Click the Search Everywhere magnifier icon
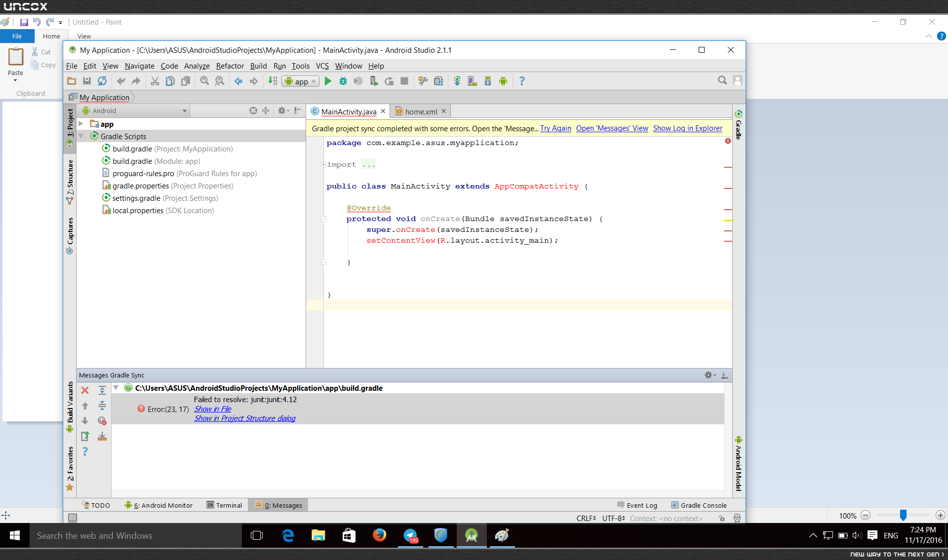Screen dimensions: 948x560 [722, 80]
